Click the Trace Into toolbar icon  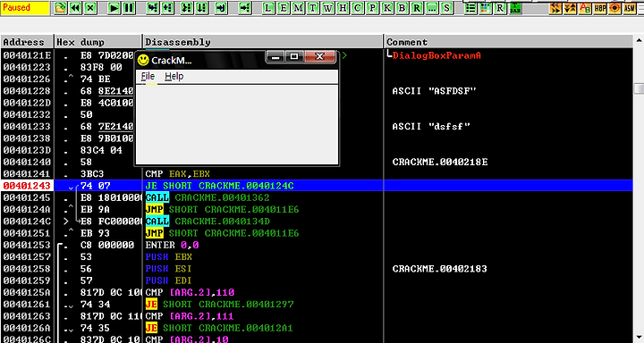pyautogui.click(x=186, y=8)
